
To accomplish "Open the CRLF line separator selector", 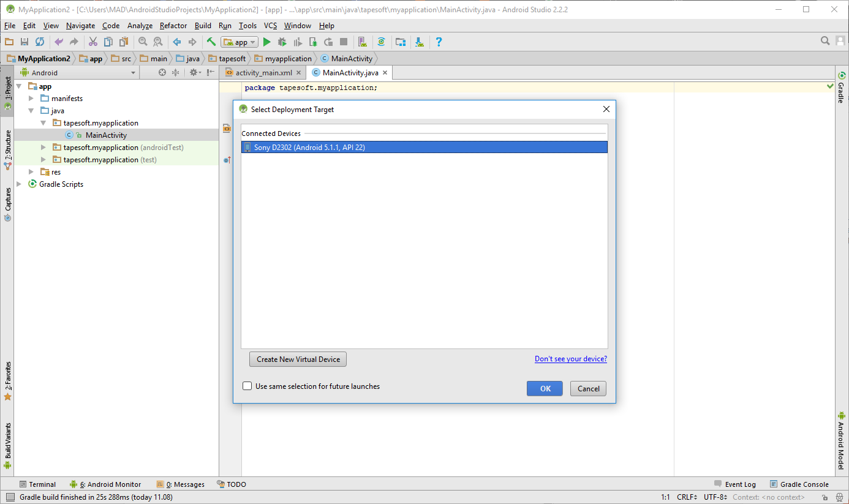I will point(687,497).
